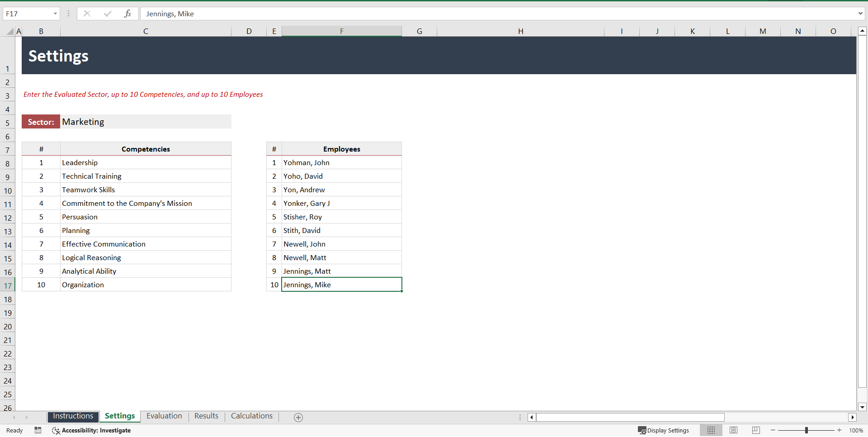
Task: Click the Name Box showing F17
Action: (x=27, y=14)
